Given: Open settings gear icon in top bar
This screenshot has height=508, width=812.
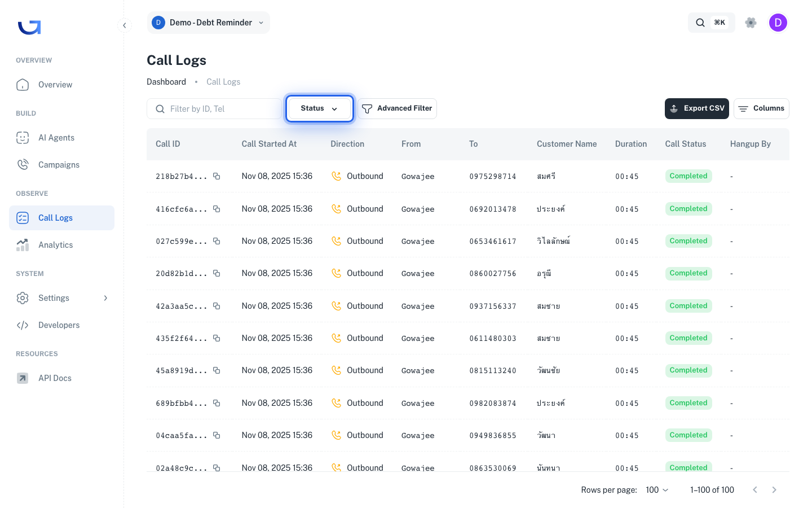Looking at the screenshot, I should (x=751, y=23).
